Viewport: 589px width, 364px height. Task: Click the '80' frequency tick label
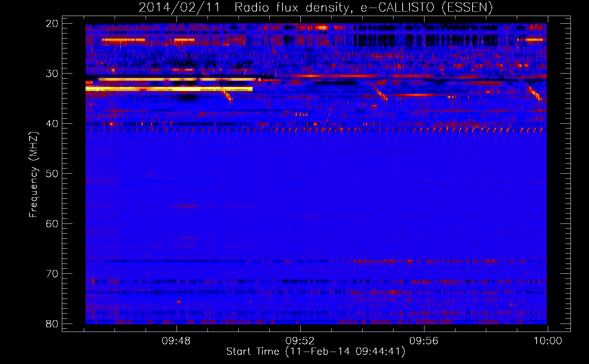point(52,324)
